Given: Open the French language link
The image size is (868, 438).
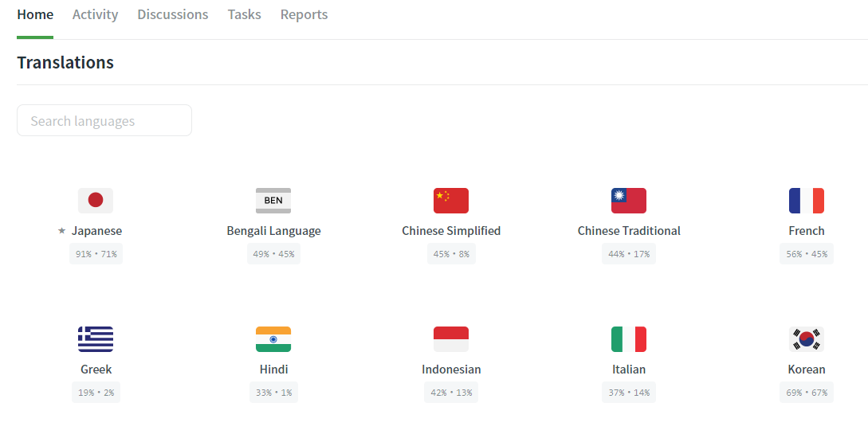Looking at the screenshot, I should tap(807, 231).
